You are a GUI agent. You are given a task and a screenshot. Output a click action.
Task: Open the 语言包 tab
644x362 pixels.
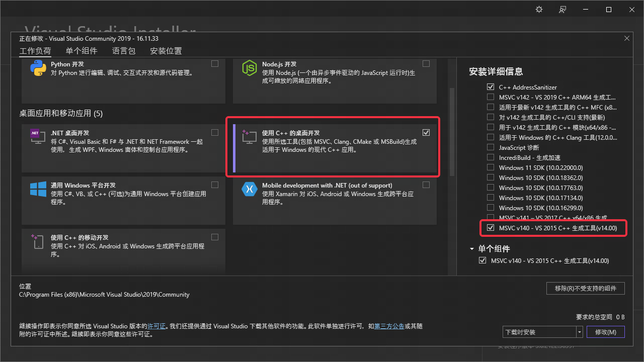coord(123,50)
